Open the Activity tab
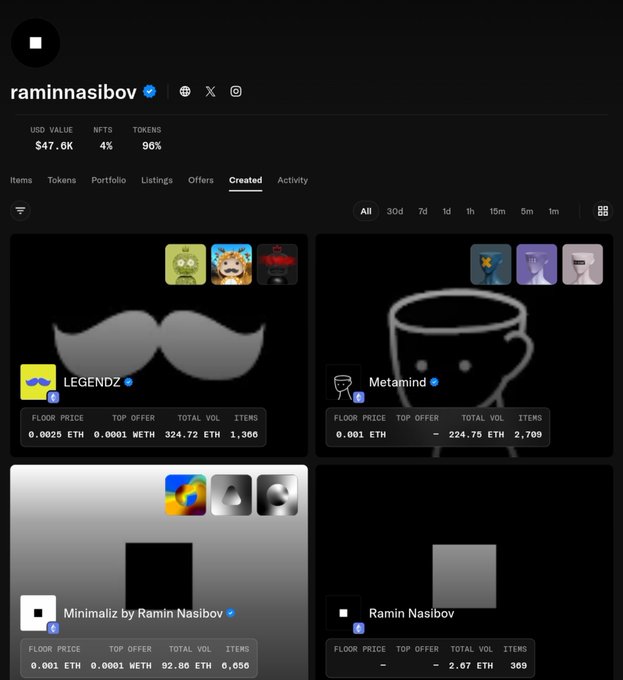The width and height of the screenshot is (623, 680). click(x=293, y=180)
